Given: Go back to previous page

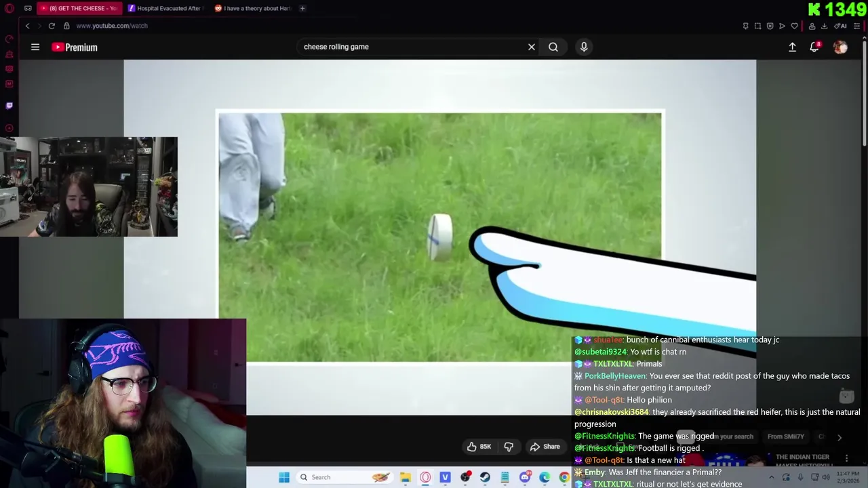Looking at the screenshot, I should point(27,26).
